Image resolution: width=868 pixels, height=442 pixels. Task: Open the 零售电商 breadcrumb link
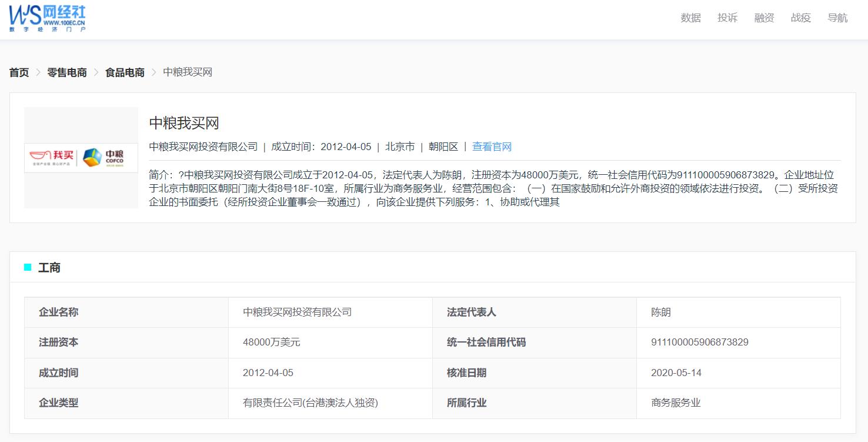click(66, 72)
